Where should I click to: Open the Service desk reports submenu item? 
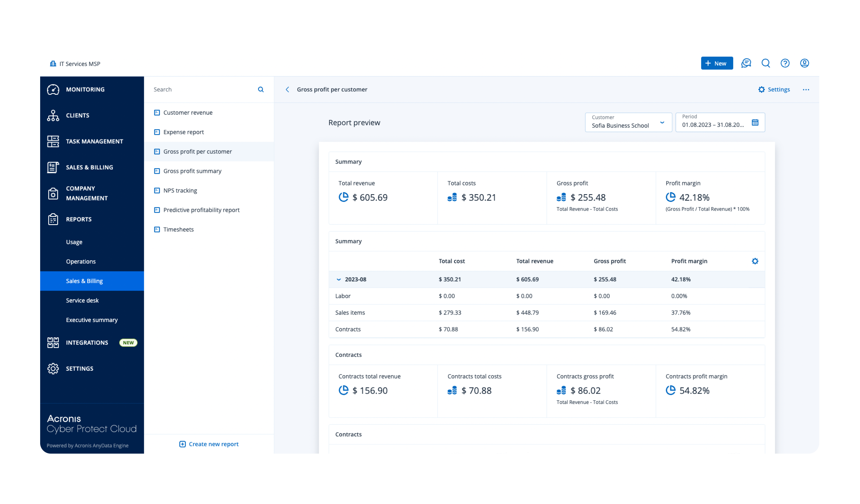pyautogui.click(x=82, y=300)
